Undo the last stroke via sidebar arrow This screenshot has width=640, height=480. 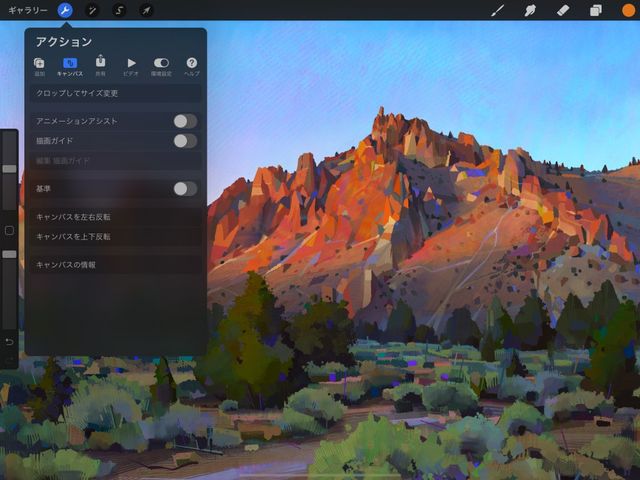pos(9,342)
